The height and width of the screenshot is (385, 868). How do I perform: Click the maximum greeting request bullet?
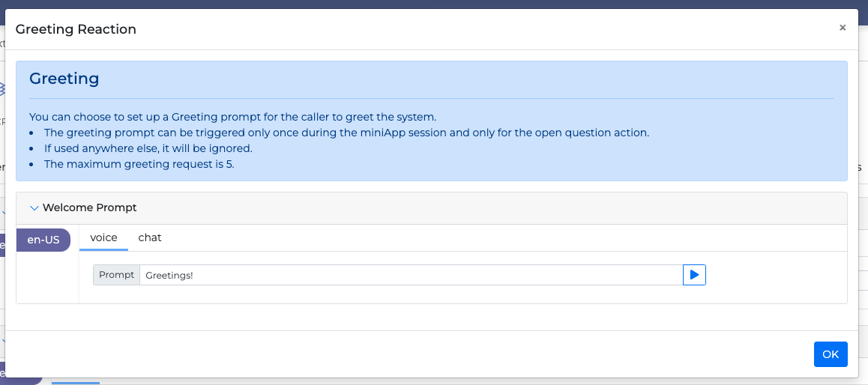139,164
